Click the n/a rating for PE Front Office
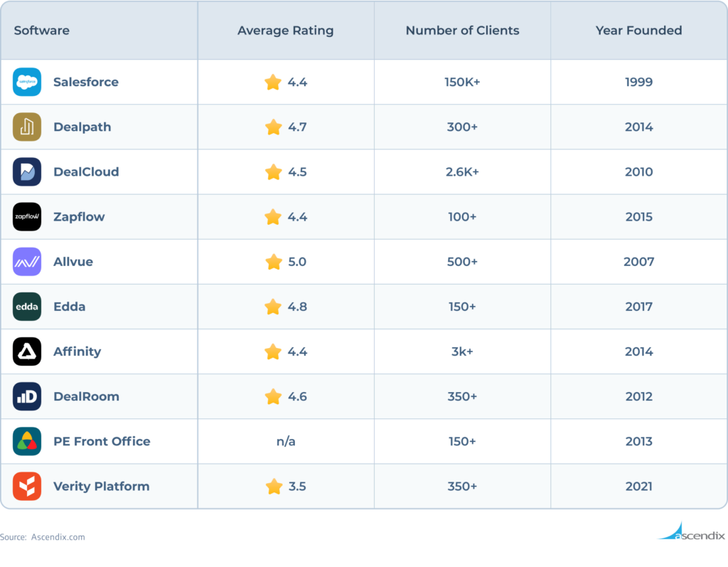 click(286, 442)
